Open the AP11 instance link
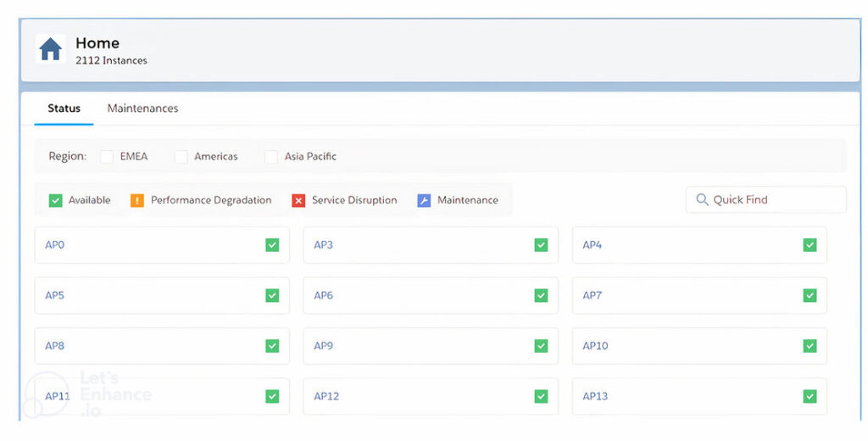Image resolution: width=868 pixels, height=441 pixels. pos(58,396)
